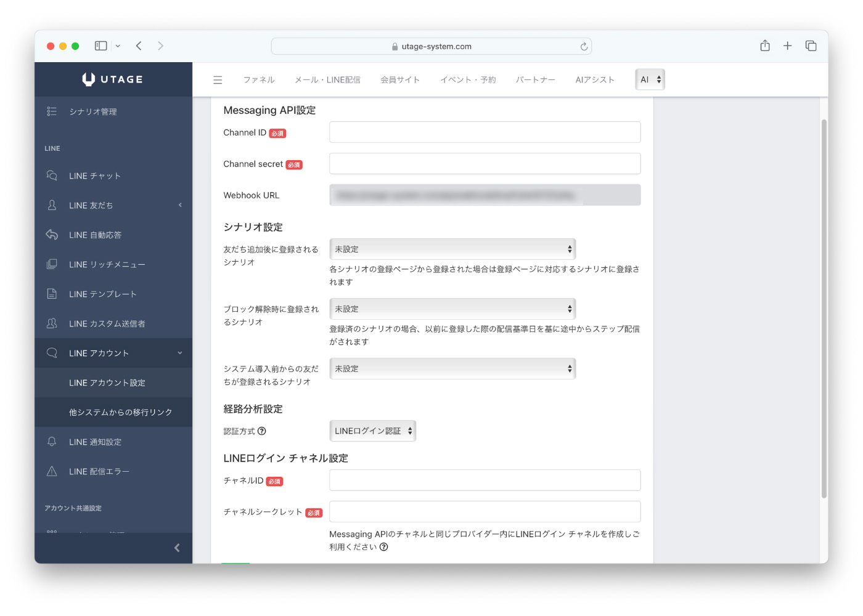Open AIアシスト menu
This screenshot has height=616, width=863.
pos(595,80)
